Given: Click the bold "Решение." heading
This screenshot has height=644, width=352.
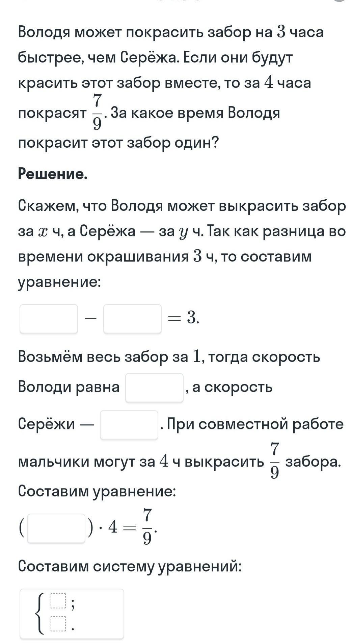Looking at the screenshot, I should pyautogui.click(x=53, y=174).
